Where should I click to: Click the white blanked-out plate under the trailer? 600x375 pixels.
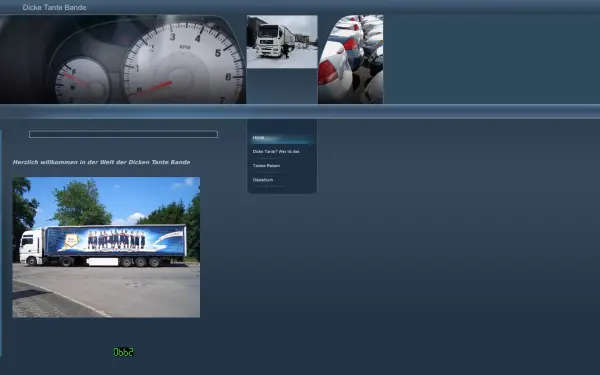click(103, 262)
